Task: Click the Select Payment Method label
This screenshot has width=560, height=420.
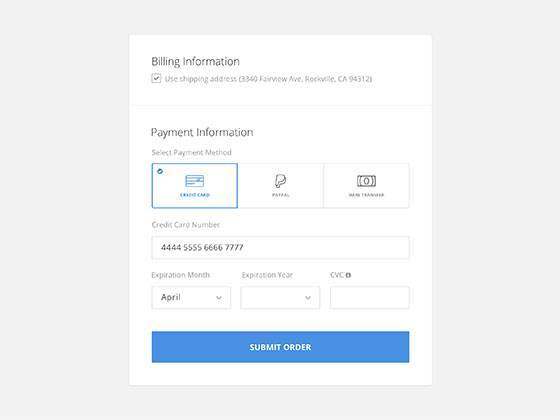Action: click(x=191, y=152)
